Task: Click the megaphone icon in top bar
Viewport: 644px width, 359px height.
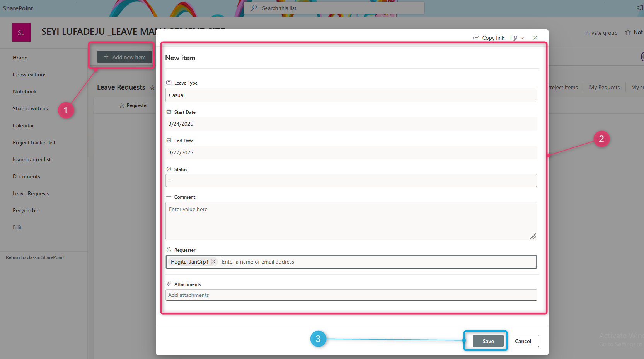Action: tap(640, 8)
